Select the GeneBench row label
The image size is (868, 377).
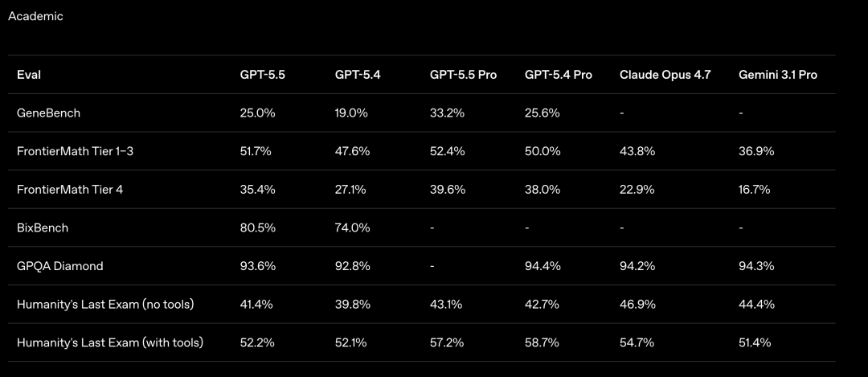[x=48, y=113]
